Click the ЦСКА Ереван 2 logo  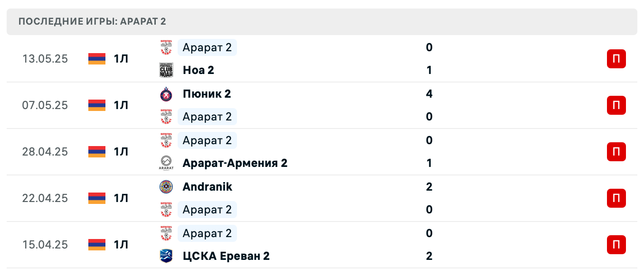(x=166, y=256)
